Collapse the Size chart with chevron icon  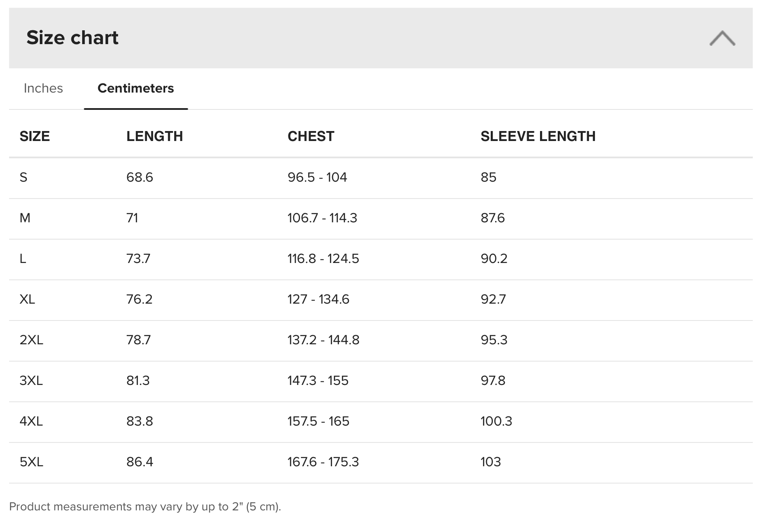pyautogui.click(x=722, y=38)
